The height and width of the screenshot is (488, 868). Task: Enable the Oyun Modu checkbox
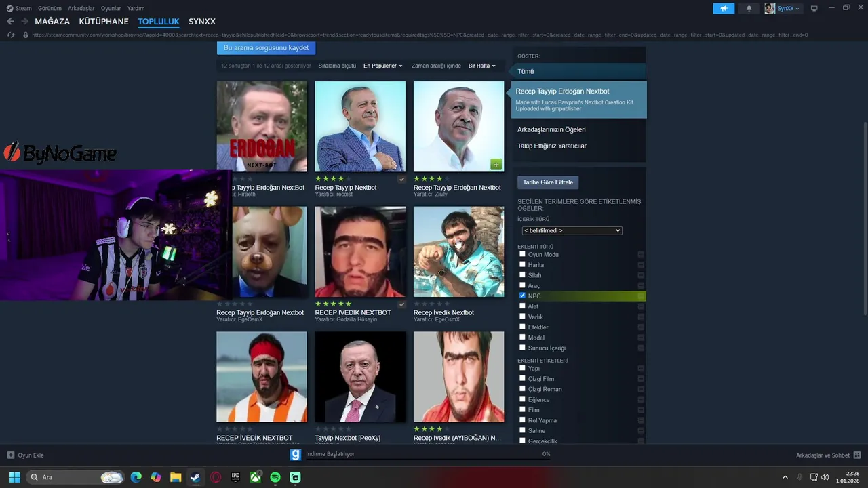[x=522, y=254]
